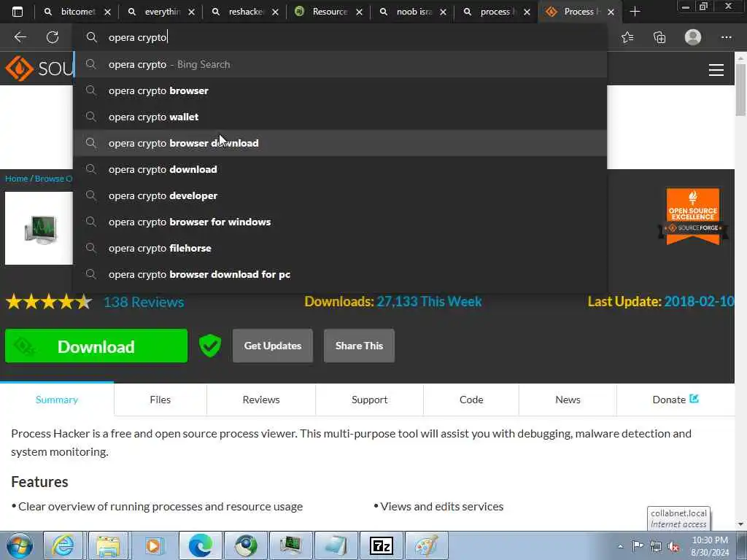Click the Open Source Excellence badge
Screen dimensions: 747x560
tap(693, 217)
